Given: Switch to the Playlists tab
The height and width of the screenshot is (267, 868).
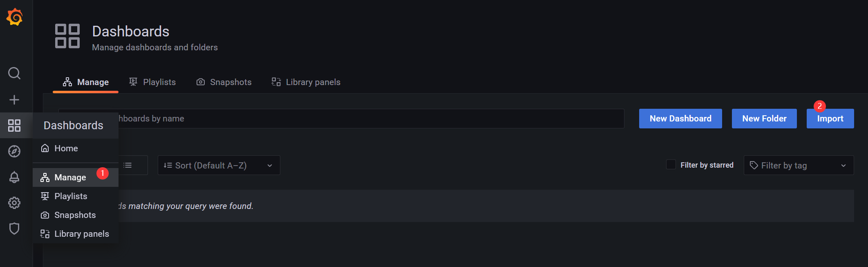Looking at the screenshot, I should click(152, 82).
